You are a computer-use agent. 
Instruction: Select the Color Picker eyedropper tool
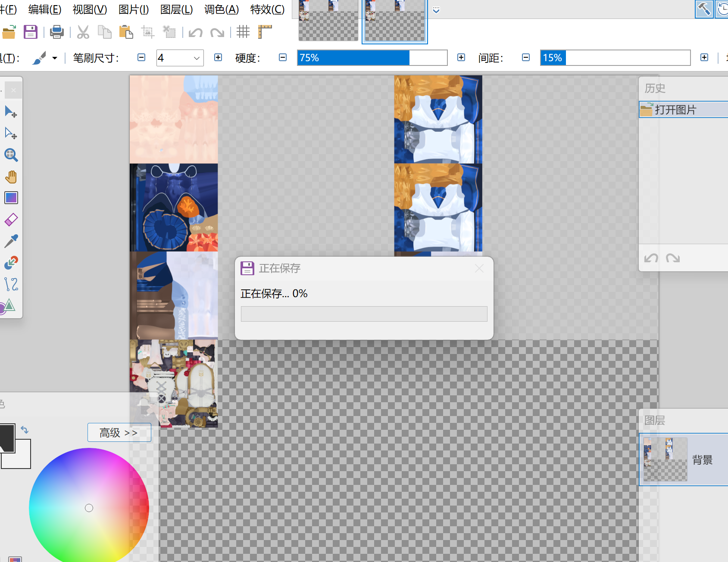(11, 241)
